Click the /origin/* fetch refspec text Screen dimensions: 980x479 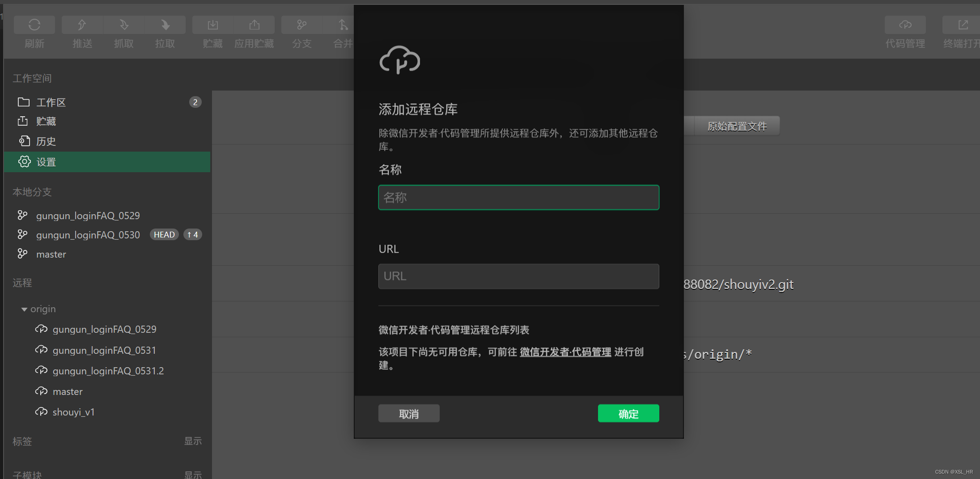point(719,355)
